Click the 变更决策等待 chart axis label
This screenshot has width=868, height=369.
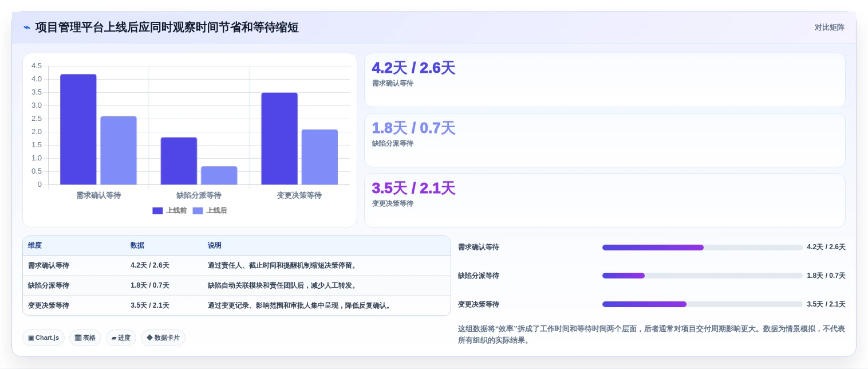[x=299, y=195]
